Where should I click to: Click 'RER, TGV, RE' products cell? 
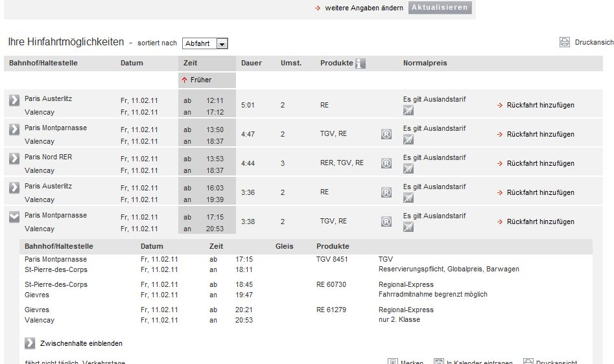point(342,163)
